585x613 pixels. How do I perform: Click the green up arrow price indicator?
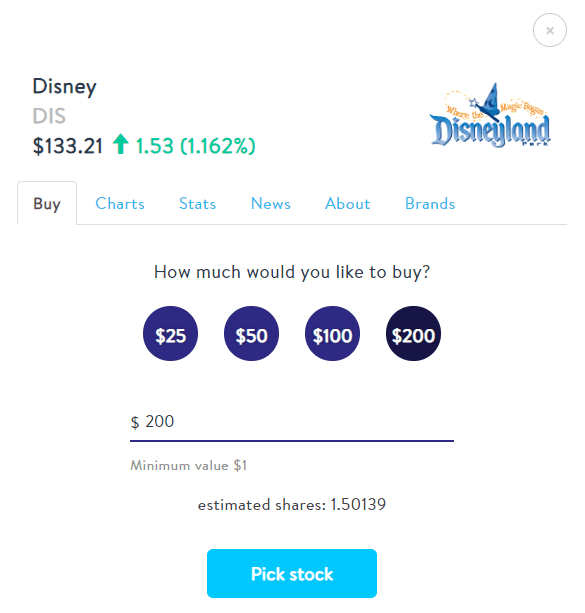click(x=120, y=144)
